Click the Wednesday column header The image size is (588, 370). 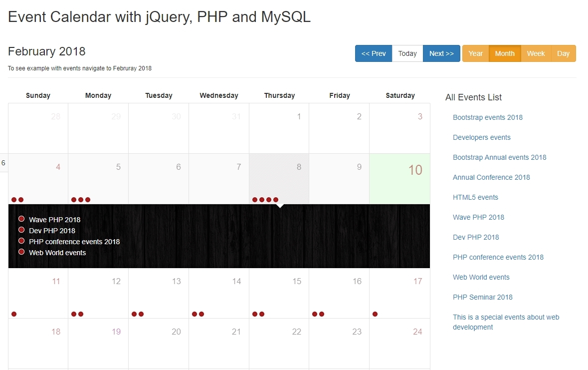pyautogui.click(x=219, y=95)
